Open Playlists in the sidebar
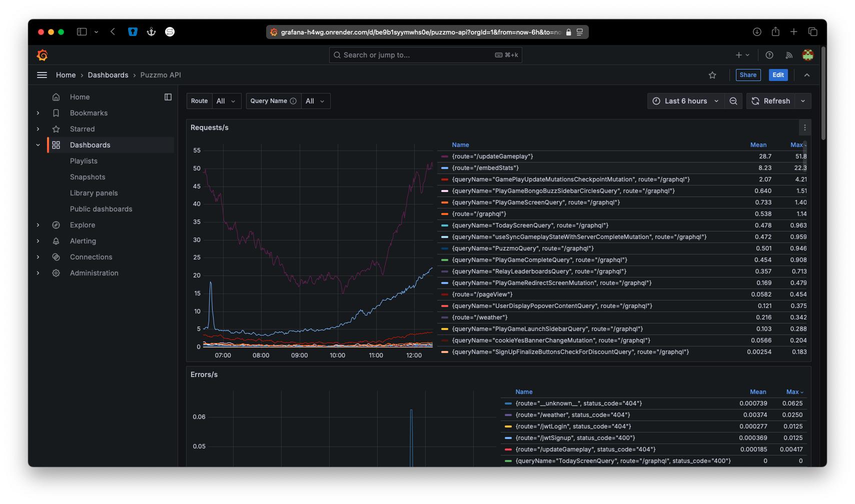Screen dimensions: 855x504 [84, 161]
